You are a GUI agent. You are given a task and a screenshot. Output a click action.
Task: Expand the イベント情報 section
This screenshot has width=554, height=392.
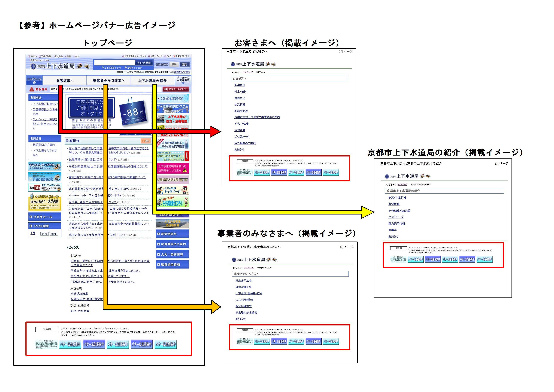click(45, 226)
